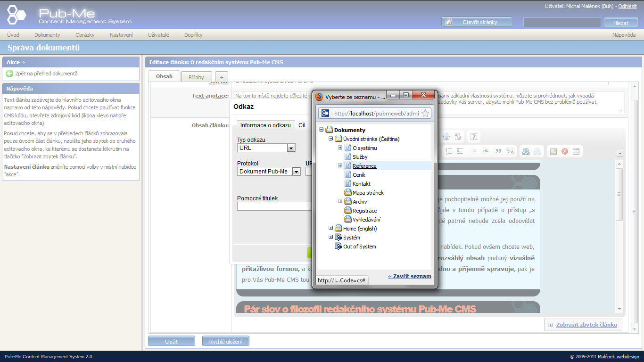Click Zobrazit zbytek článku button

583,325
